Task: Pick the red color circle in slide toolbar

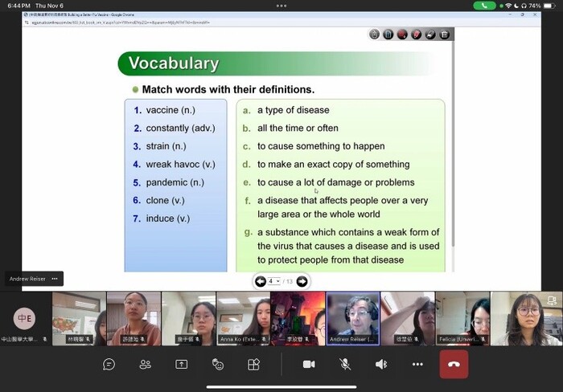Action: coord(402,35)
